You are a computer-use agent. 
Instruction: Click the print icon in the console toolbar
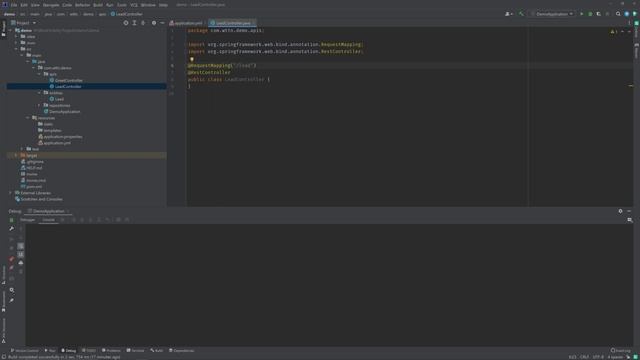click(x=21, y=263)
